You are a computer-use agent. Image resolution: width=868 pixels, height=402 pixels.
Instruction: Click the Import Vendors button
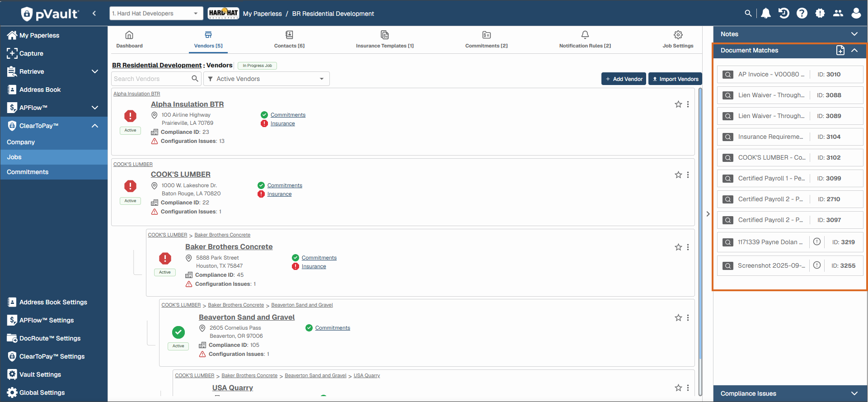[675, 79]
